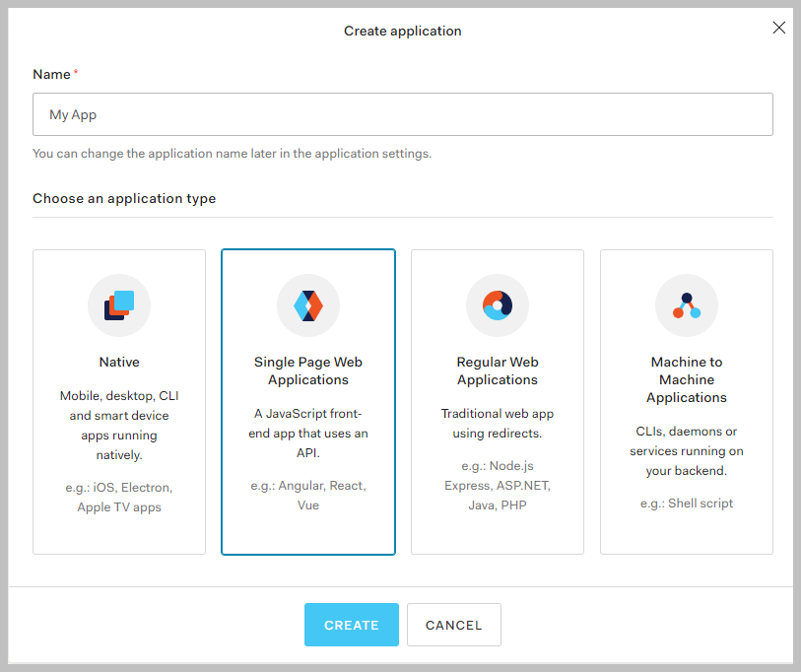
Task: Click the Single Page Web Applications icon
Action: (308, 305)
